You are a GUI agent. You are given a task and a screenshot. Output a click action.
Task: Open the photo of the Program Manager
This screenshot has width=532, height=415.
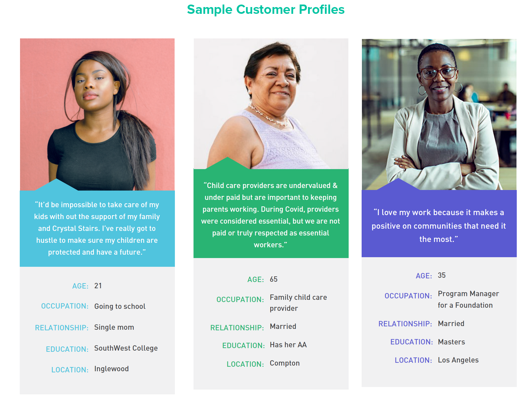[x=439, y=114]
